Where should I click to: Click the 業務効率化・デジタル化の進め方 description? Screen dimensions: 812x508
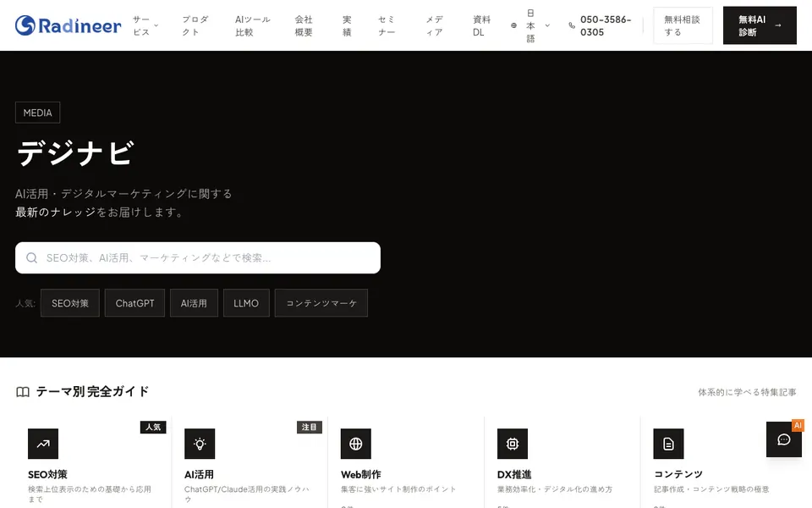[555, 489]
